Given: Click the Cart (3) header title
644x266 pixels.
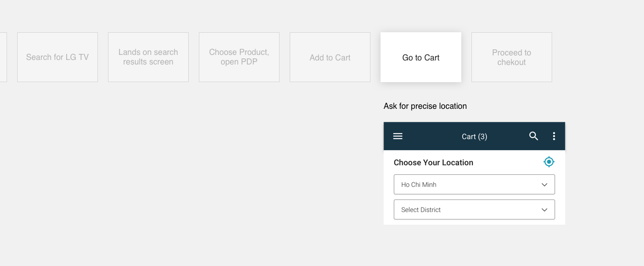Looking at the screenshot, I should [x=474, y=137].
